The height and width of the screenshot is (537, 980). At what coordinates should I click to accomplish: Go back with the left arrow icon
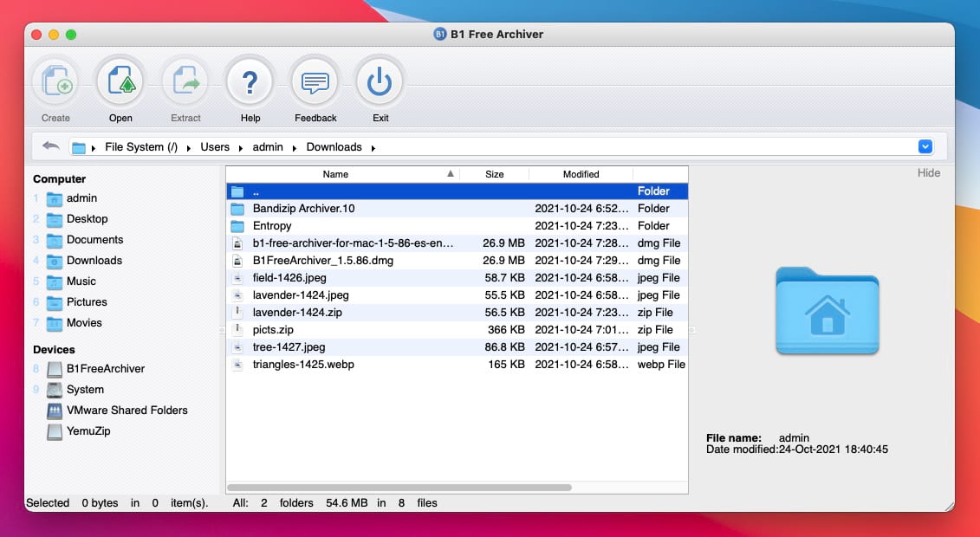coord(50,146)
